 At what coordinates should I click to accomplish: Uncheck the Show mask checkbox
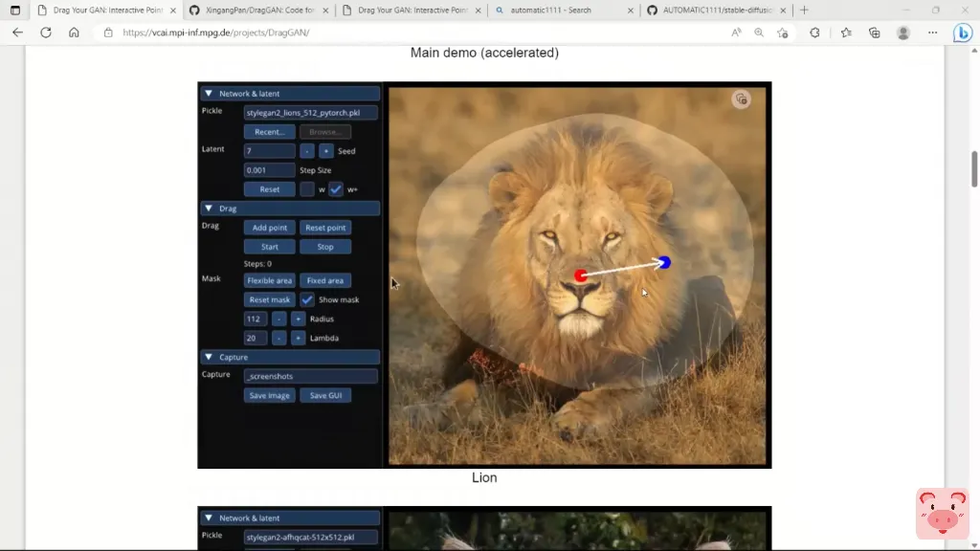click(307, 299)
